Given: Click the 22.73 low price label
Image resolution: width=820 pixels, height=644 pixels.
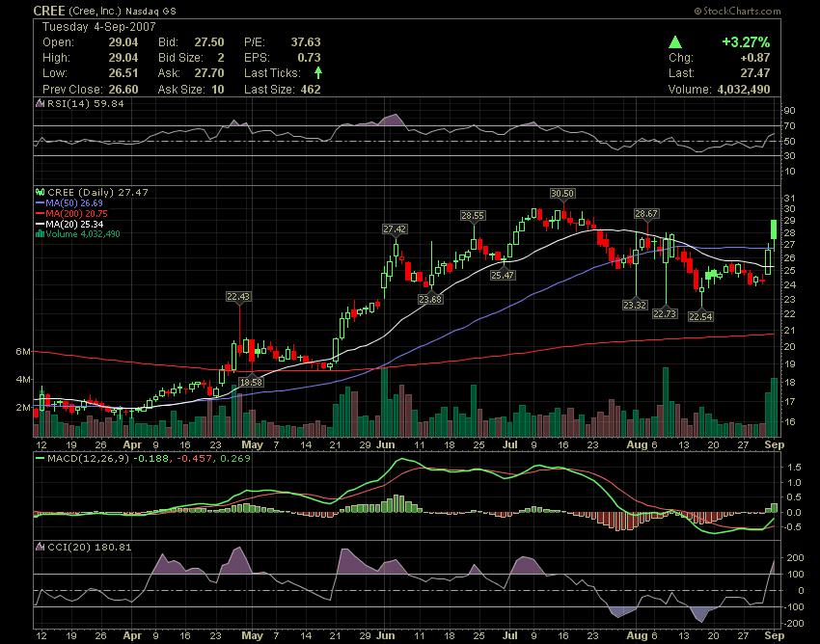Looking at the screenshot, I should [x=665, y=313].
